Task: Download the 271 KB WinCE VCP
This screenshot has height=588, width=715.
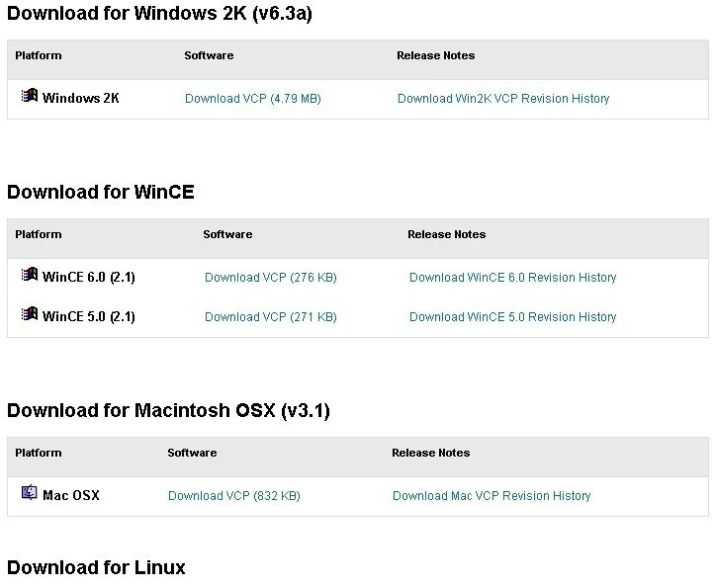Action: pos(270,317)
